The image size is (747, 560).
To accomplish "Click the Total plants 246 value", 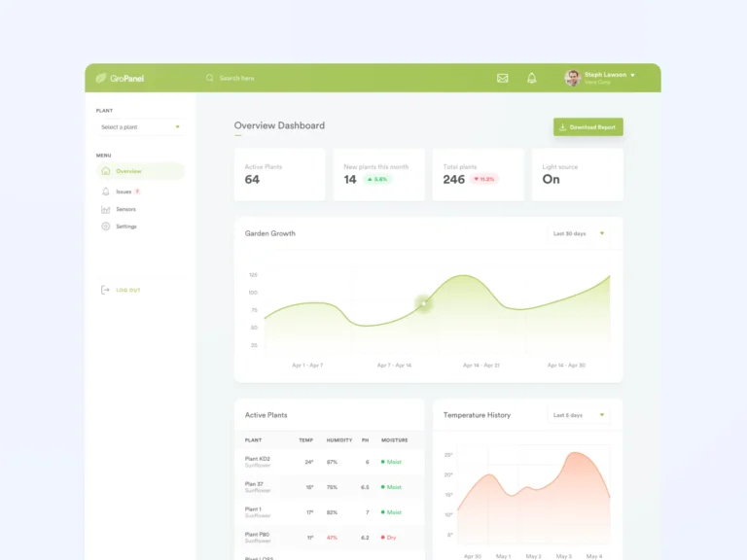I will (453, 180).
